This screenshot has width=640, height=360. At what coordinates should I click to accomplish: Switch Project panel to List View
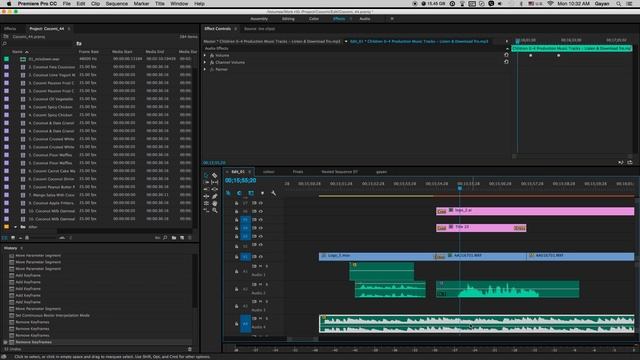5,238
